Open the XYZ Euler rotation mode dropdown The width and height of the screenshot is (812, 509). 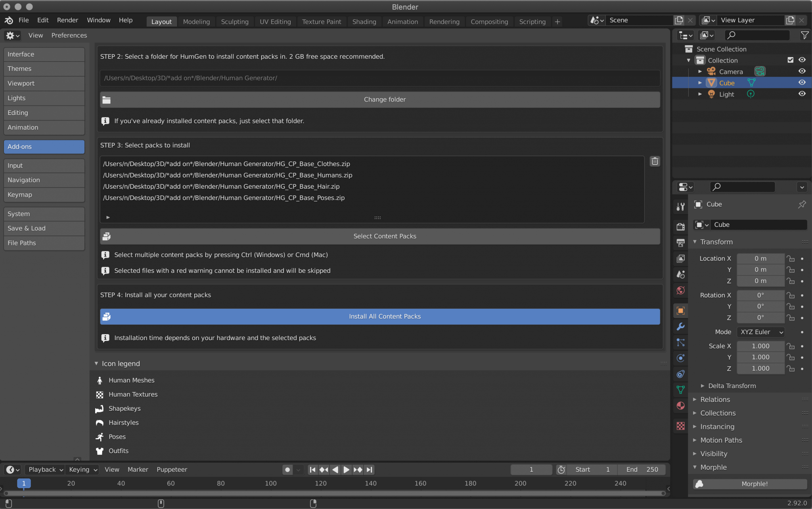[760, 332]
